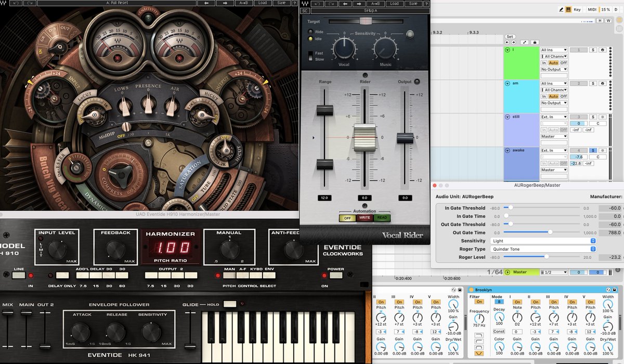The image size is (624, 364).
Task: Set 'am' track monitor to In
Action: click(544, 96)
